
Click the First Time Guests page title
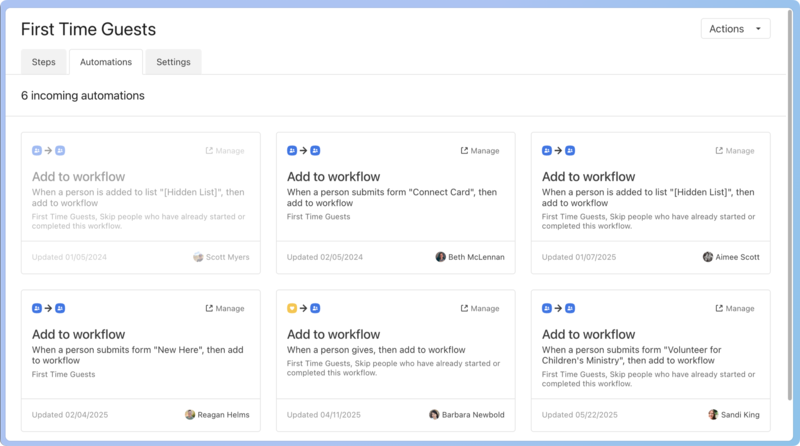tap(88, 29)
